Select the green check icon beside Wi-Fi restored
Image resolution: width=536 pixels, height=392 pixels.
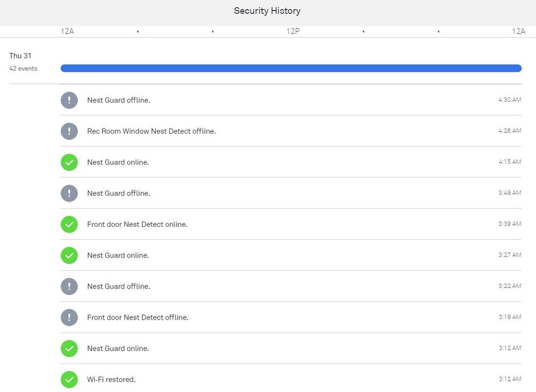pos(69,380)
